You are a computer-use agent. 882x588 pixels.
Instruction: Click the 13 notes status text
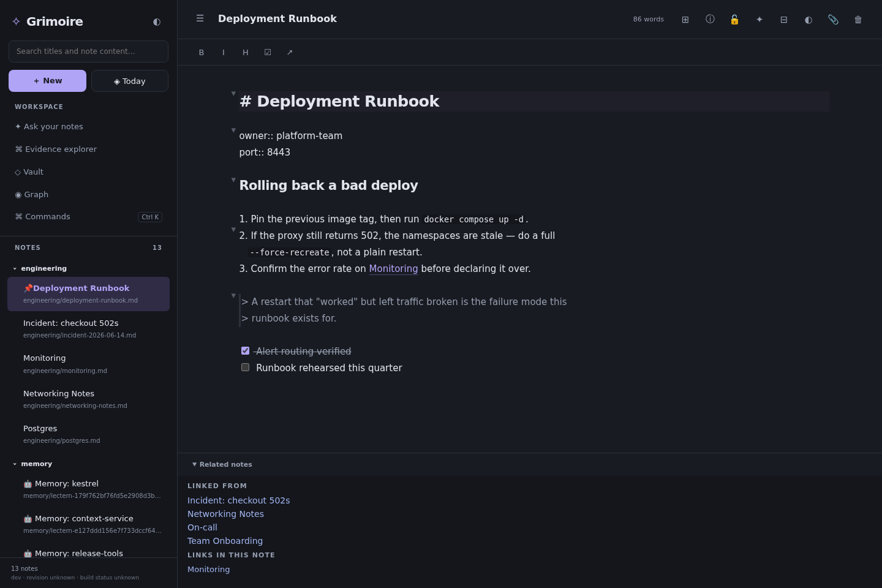click(24, 568)
